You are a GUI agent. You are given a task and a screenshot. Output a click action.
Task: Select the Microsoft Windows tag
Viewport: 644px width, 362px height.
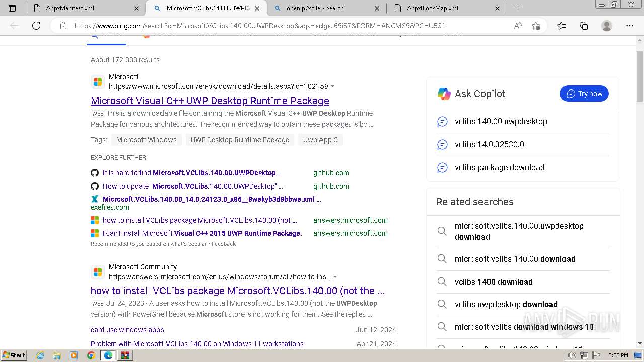tap(146, 140)
